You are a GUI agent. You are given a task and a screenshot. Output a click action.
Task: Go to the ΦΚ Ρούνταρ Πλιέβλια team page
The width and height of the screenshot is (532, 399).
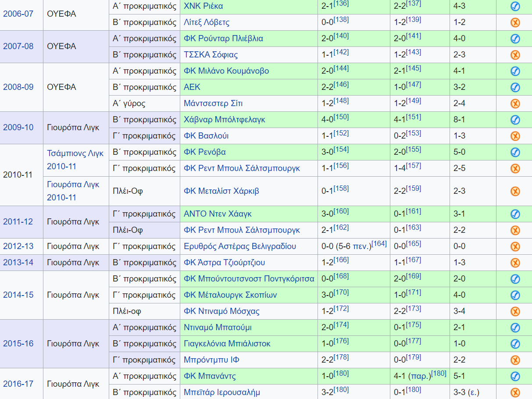[x=223, y=39]
